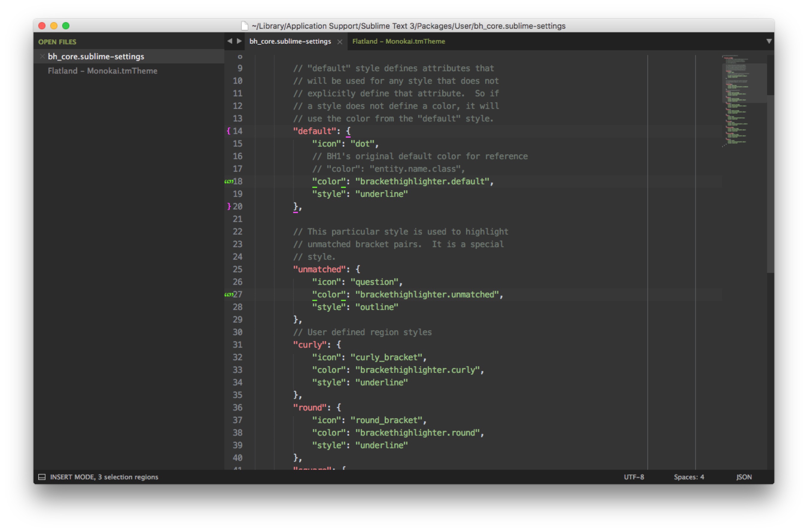
Task: Select the bh_core.sublime-settings tab
Action: click(290, 41)
